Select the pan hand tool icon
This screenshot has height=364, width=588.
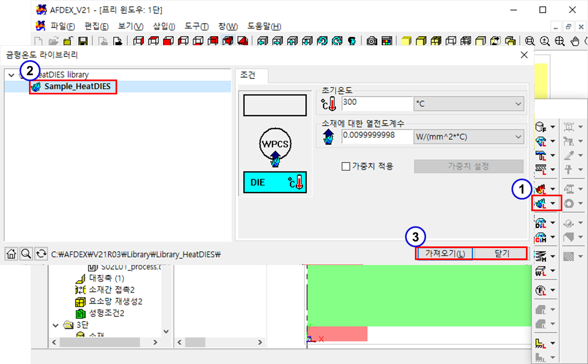tap(575, 41)
